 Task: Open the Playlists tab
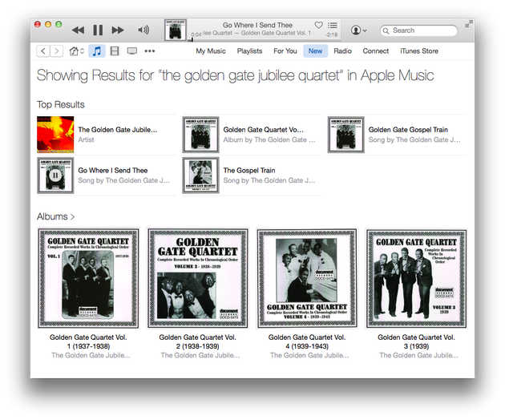[249, 50]
